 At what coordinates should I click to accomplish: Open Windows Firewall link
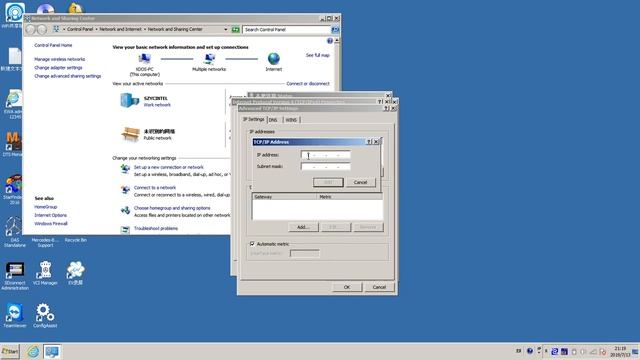coord(51,224)
